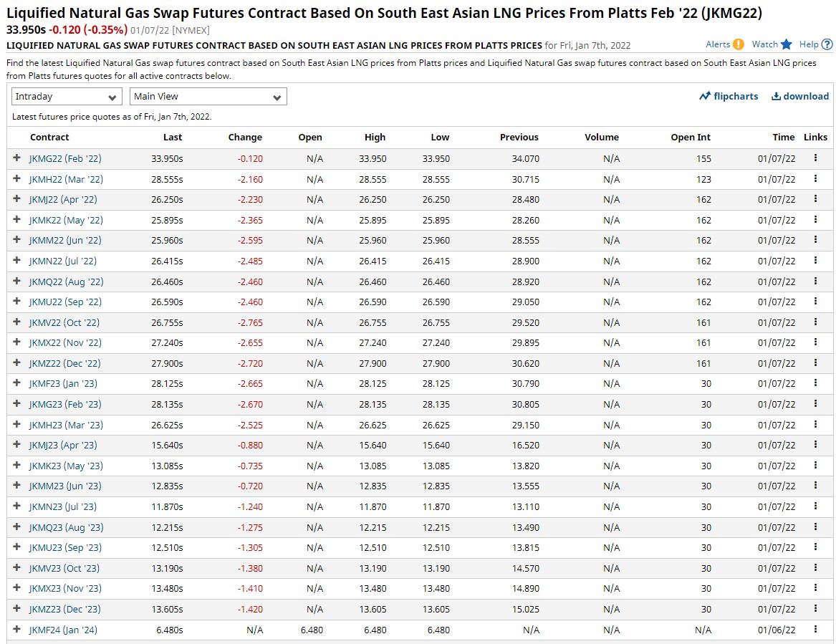The width and height of the screenshot is (836, 644).
Task: Open the JKMN22 (Jul '22) contract link
Action: (x=63, y=261)
